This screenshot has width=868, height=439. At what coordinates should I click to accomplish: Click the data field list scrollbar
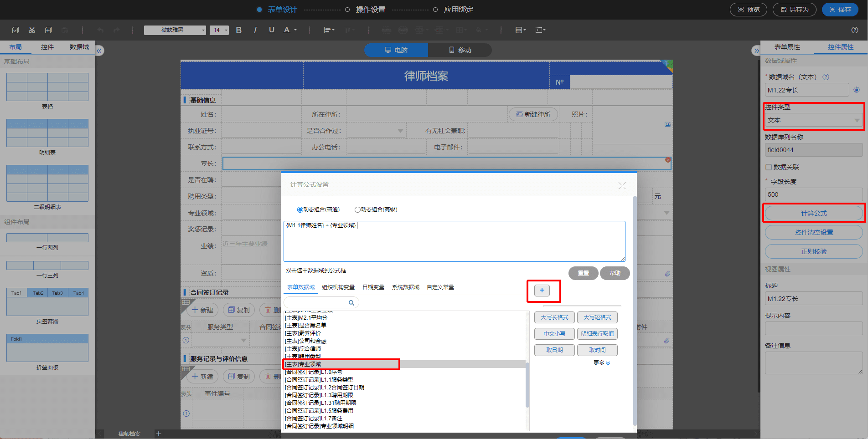[527, 384]
